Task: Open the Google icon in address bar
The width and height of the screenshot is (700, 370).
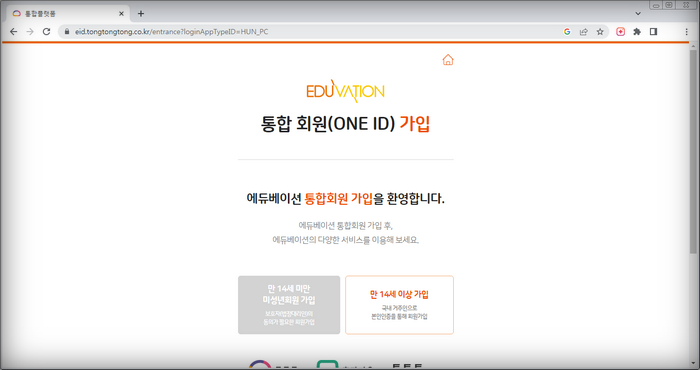Action: (x=567, y=32)
